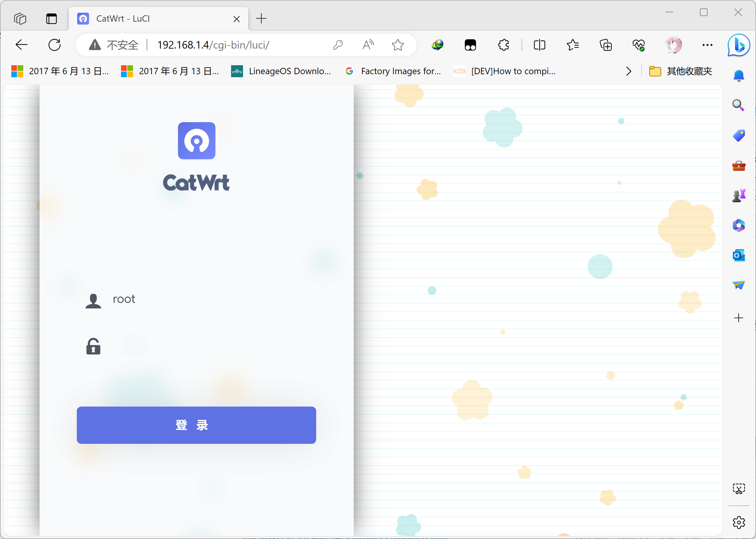Screen dimensions: 756x539
Task: Click the sidebar screenshot capture icon
Action: point(738,489)
